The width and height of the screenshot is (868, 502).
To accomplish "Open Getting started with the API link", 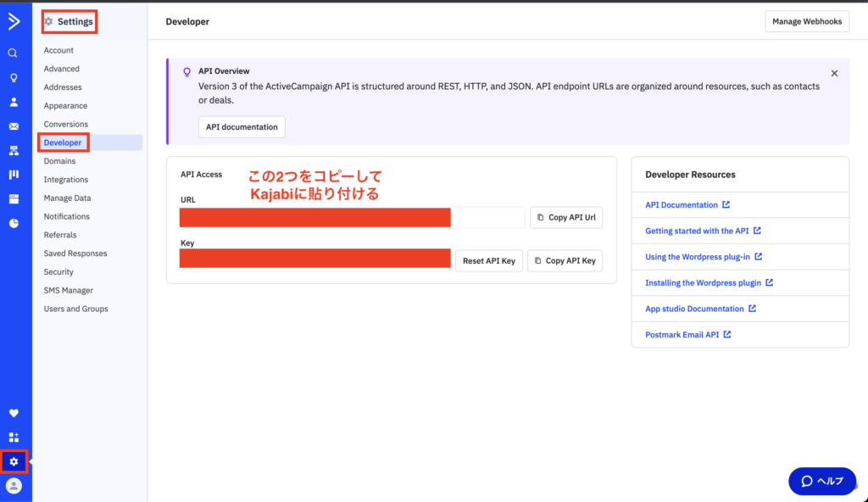I will (697, 231).
